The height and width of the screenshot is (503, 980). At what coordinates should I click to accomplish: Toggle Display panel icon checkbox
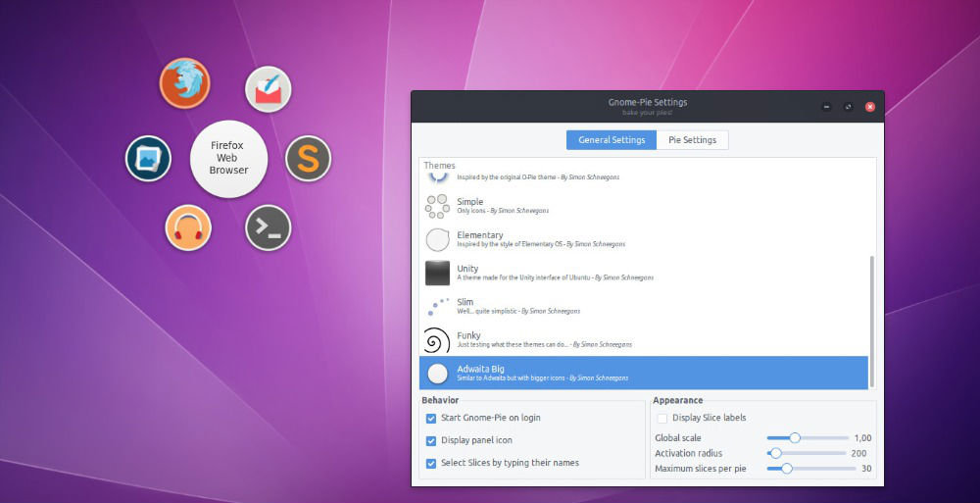click(431, 441)
